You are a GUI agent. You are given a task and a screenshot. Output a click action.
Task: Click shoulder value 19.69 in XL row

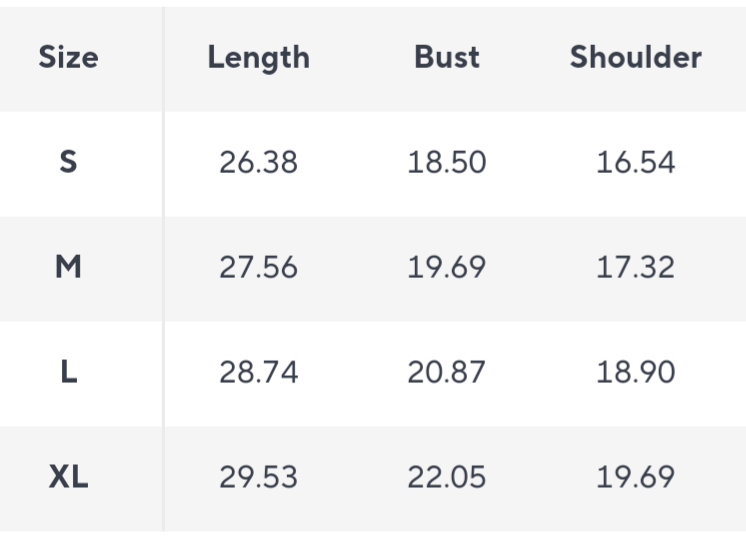pyautogui.click(x=635, y=477)
